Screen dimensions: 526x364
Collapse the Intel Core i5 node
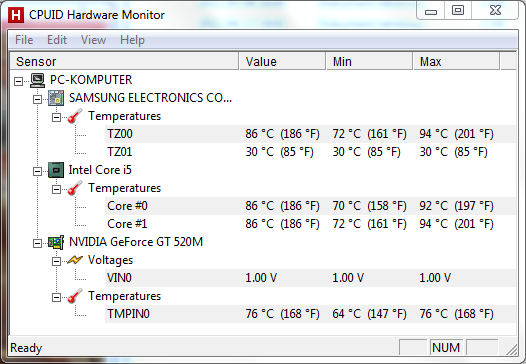tap(38, 171)
